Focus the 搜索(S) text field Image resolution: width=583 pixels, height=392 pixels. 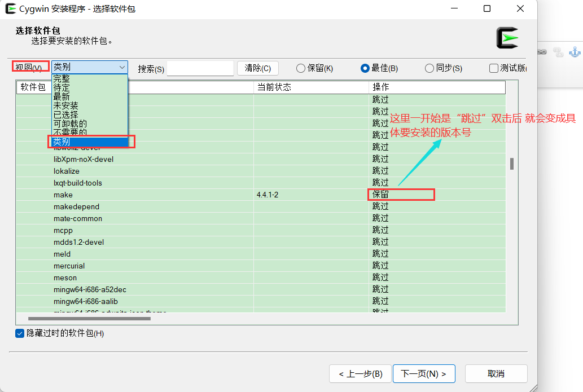(200, 68)
